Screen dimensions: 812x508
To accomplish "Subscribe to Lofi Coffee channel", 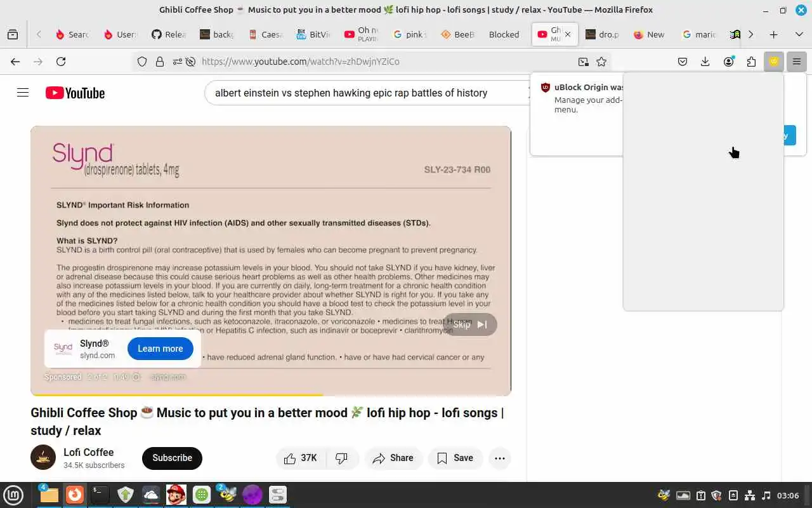I will point(172,458).
